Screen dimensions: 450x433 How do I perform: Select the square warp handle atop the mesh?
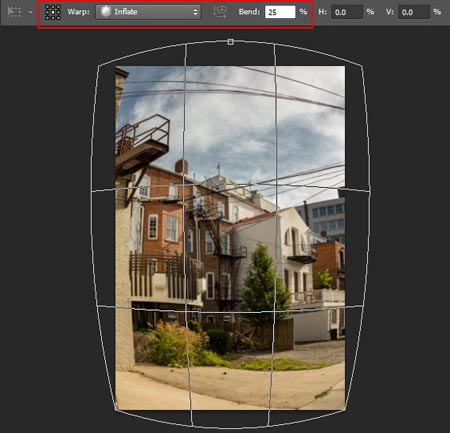(230, 42)
